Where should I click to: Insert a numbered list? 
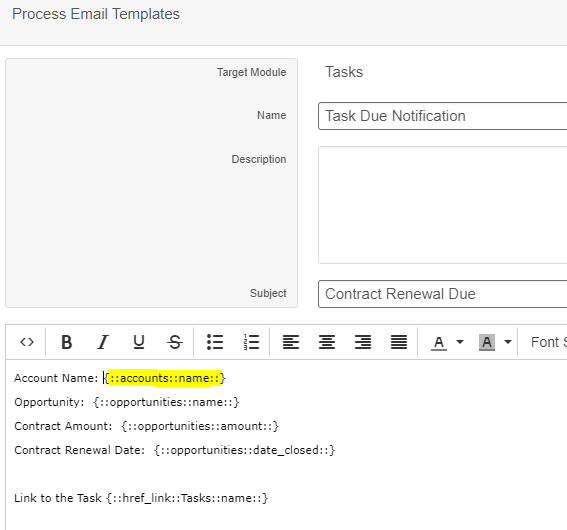(x=251, y=342)
